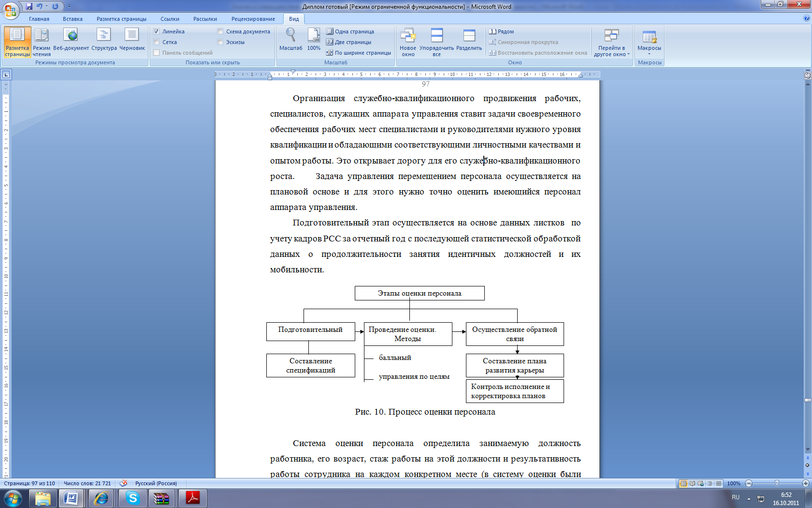Switch to Веб-документ view
Viewport: 812px width, 508px height.
[71, 40]
